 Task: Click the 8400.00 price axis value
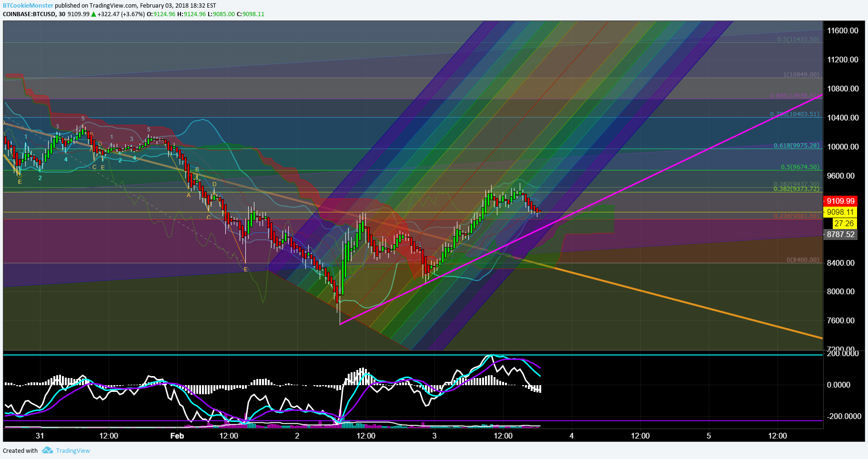[x=841, y=263]
